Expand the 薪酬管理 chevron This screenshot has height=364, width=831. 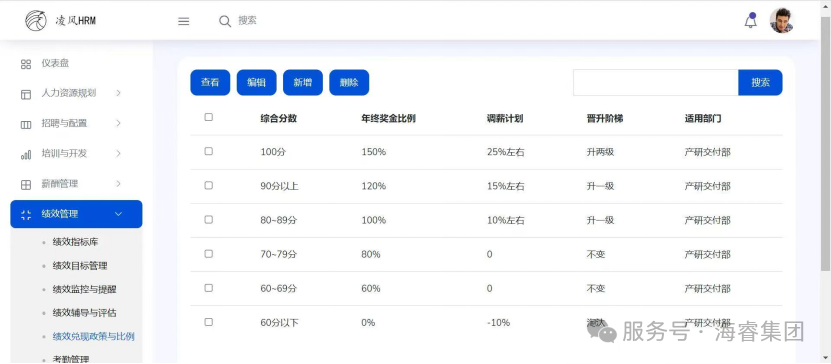pyautogui.click(x=118, y=184)
